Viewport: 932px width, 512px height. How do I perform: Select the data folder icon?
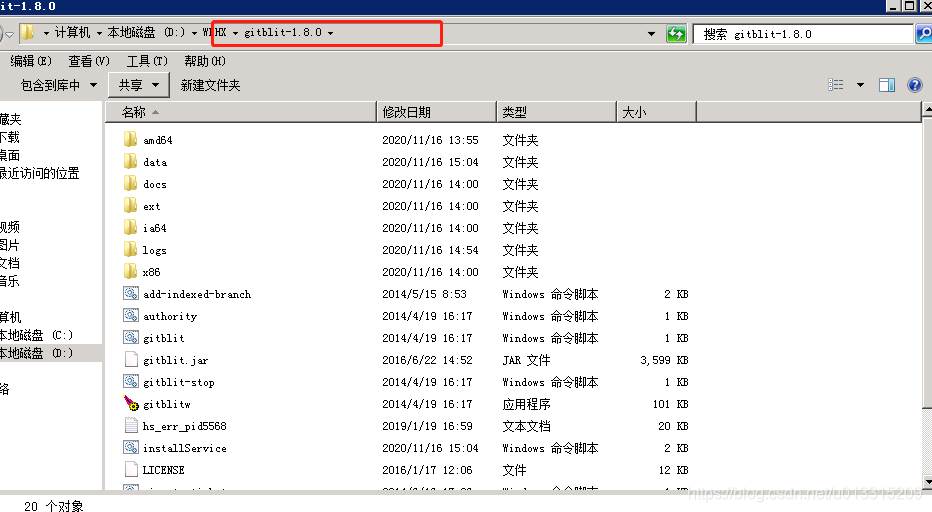click(130, 162)
